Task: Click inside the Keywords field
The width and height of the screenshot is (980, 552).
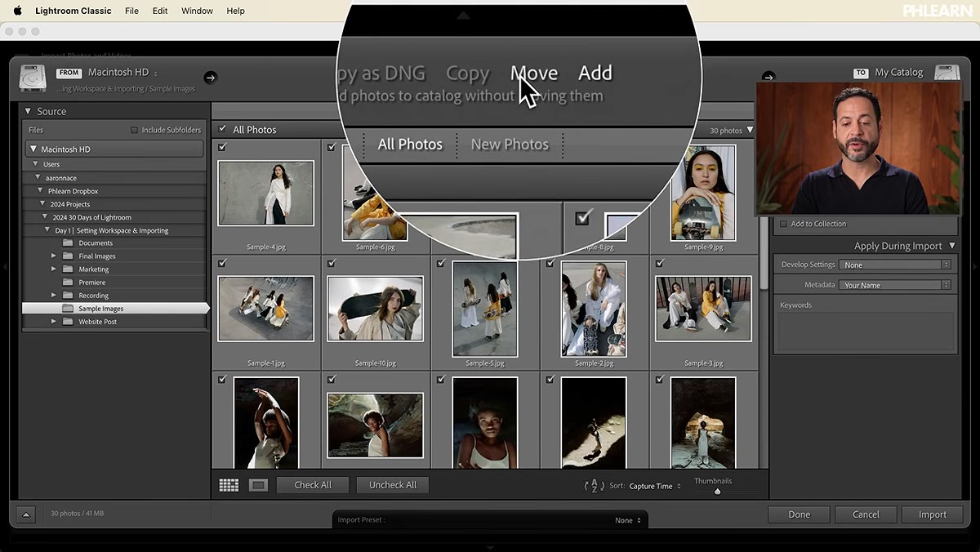Action: [866, 332]
